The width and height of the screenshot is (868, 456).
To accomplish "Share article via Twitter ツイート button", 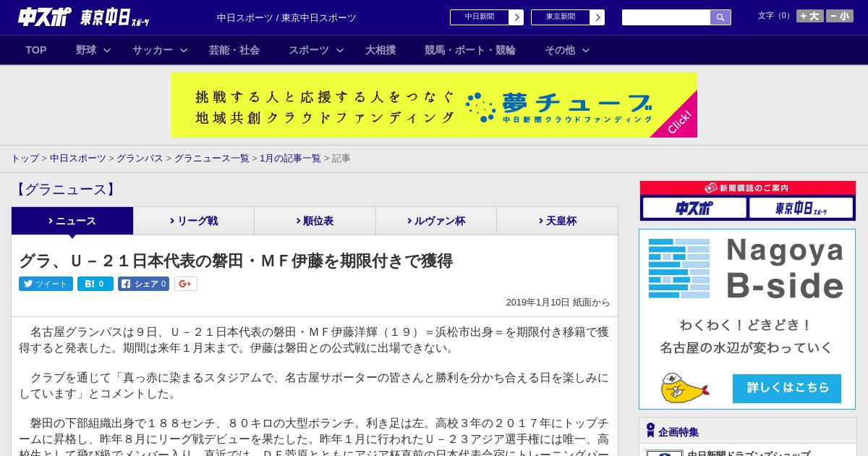I will tap(46, 284).
